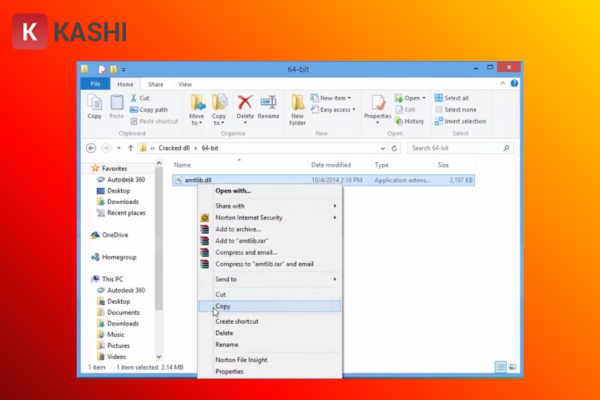Click Copy path in the ribbon
The image size is (600, 400).
click(x=149, y=110)
